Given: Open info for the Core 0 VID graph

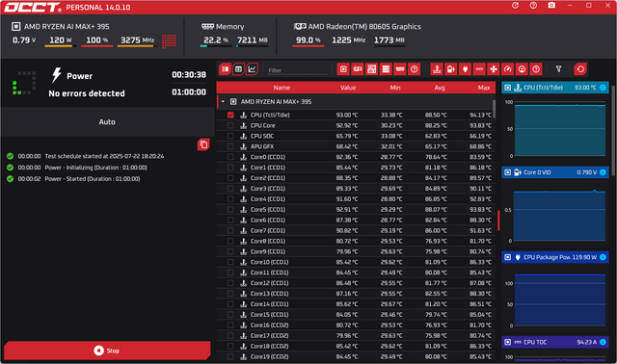Looking at the screenshot, I should (x=603, y=172).
